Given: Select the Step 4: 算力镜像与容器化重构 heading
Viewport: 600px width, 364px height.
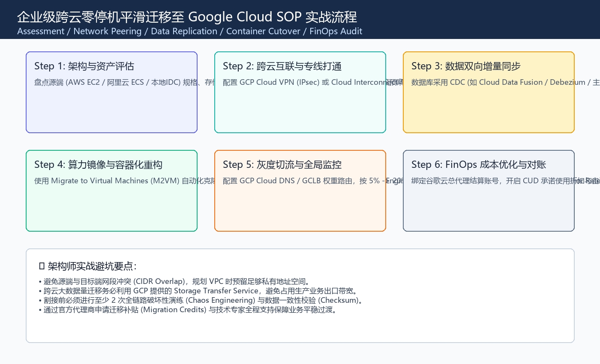Looking at the screenshot, I should click(98, 164).
